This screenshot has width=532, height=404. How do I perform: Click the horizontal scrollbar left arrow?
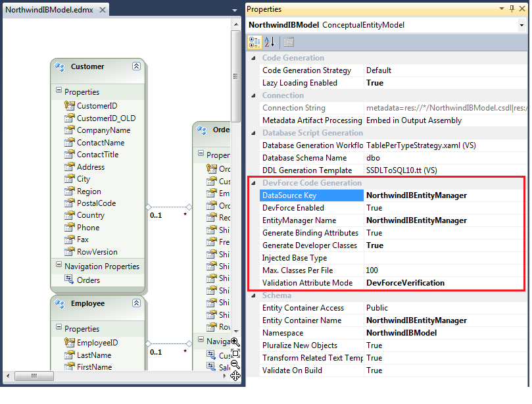pos(8,376)
